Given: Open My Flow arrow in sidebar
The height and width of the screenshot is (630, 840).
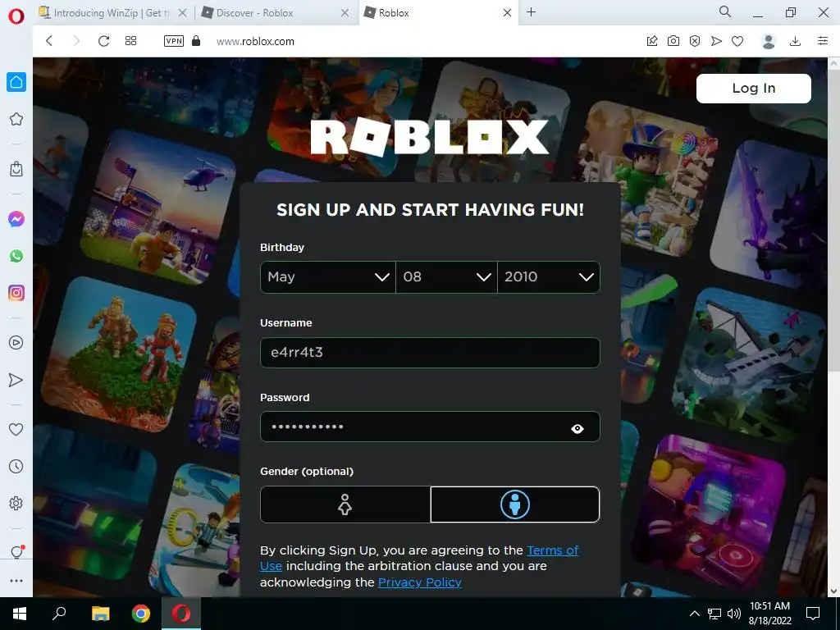Looking at the screenshot, I should [x=16, y=380].
